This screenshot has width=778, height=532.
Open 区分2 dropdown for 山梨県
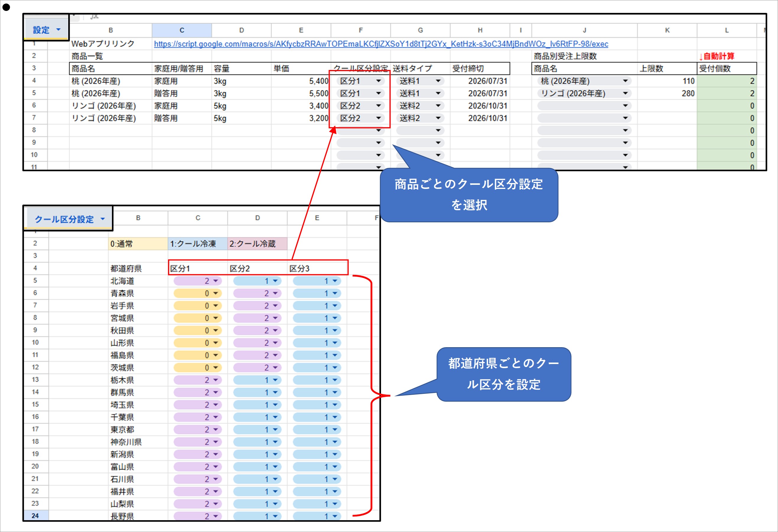pyautogui.click(x=258, y=504)
